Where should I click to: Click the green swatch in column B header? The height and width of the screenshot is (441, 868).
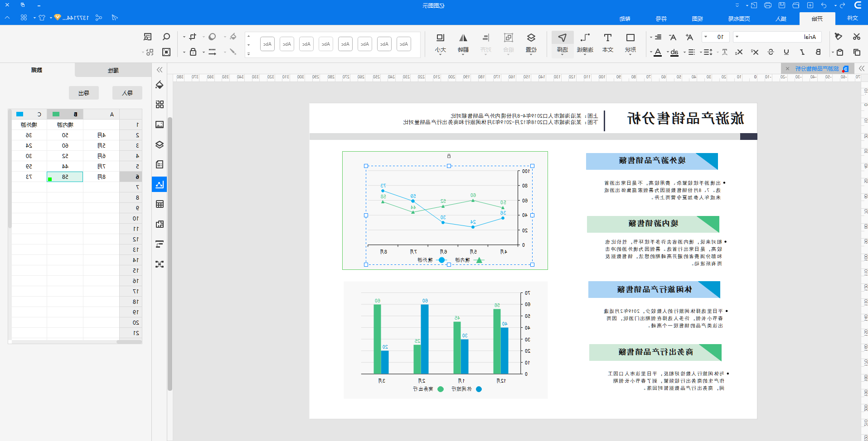click(x=56, y=114)
